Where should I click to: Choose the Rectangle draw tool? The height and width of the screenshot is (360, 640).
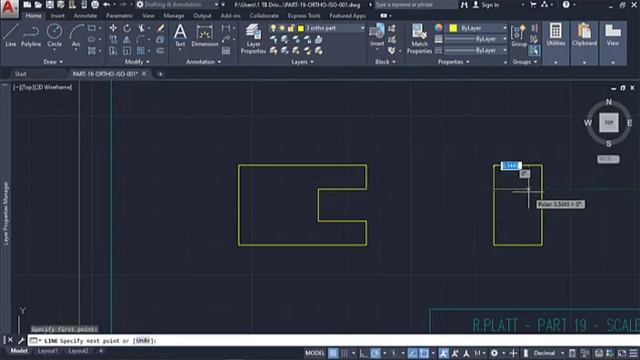pyautogui.click(x=92, y=28)
